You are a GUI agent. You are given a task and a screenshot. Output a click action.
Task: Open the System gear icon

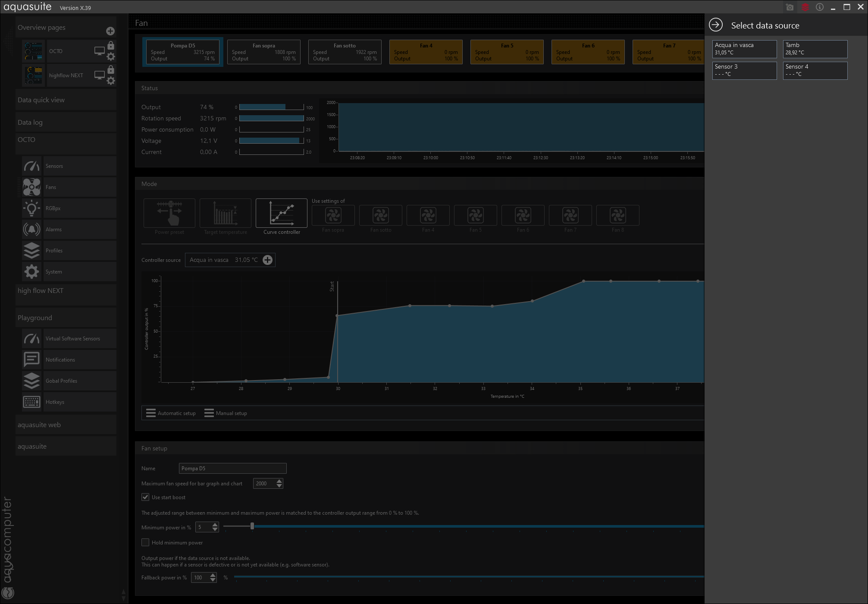pyautogui.click(x=32, y=272)
